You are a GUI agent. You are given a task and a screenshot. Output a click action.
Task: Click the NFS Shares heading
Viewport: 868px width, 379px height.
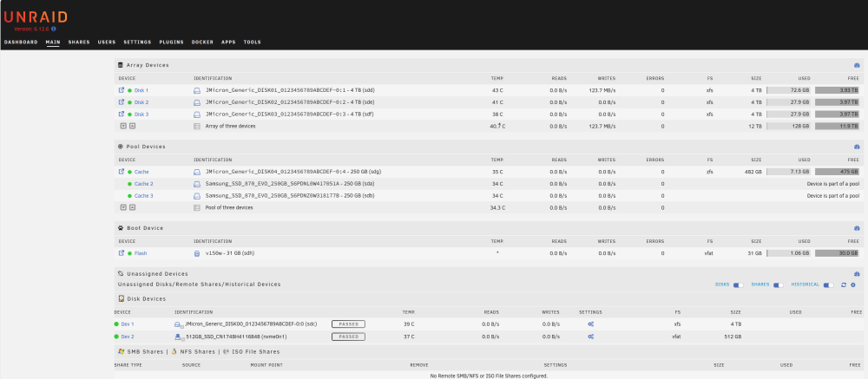[x=197, y=352]
